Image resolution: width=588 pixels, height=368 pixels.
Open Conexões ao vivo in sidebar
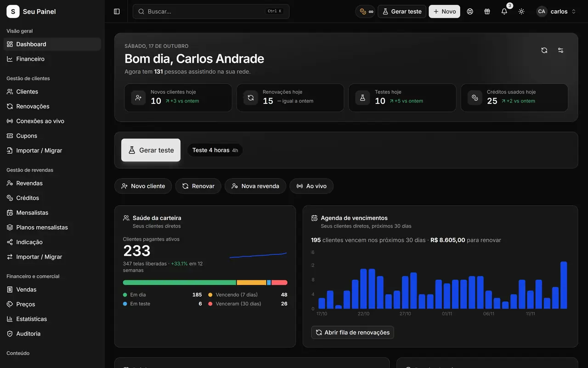pos(52,121)
